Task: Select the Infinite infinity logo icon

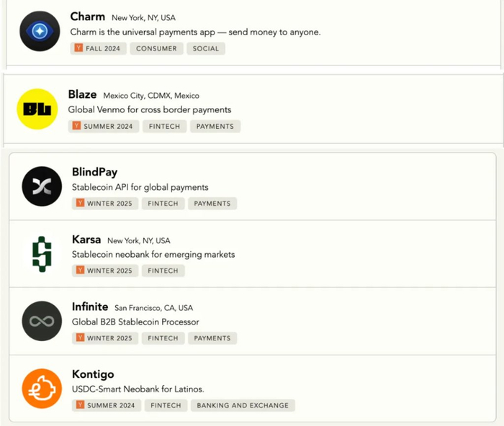Action: point(42,321)
